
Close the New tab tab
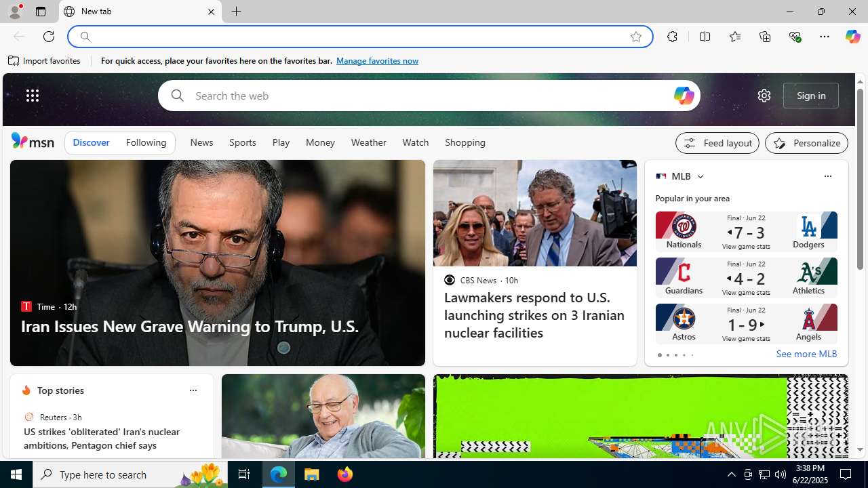coord(211,12)
